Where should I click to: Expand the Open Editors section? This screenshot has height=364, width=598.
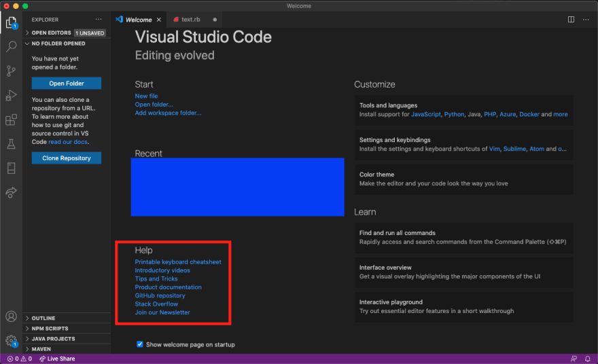click(67, 33)
